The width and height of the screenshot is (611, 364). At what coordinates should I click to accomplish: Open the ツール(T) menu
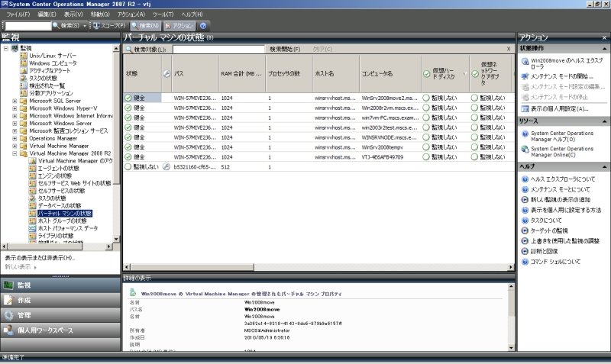point(163,14)
